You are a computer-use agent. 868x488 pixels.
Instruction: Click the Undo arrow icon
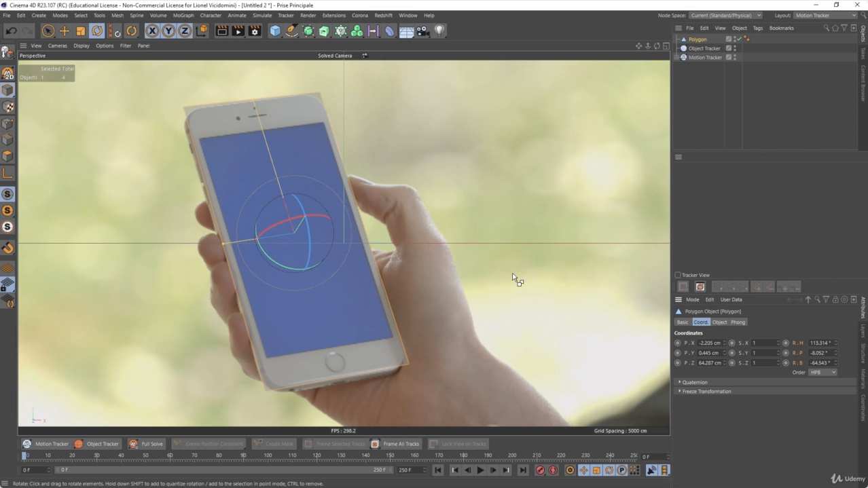(x=12, y=31)
